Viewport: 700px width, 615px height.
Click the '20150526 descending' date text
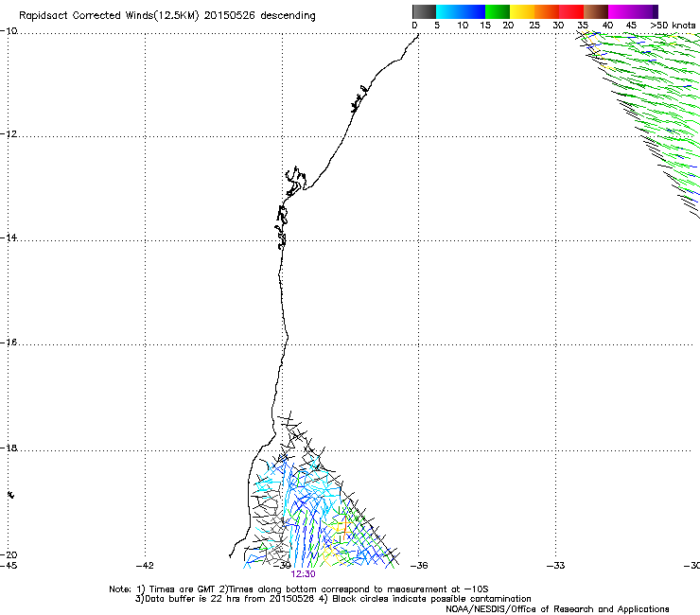click(259, 16)
